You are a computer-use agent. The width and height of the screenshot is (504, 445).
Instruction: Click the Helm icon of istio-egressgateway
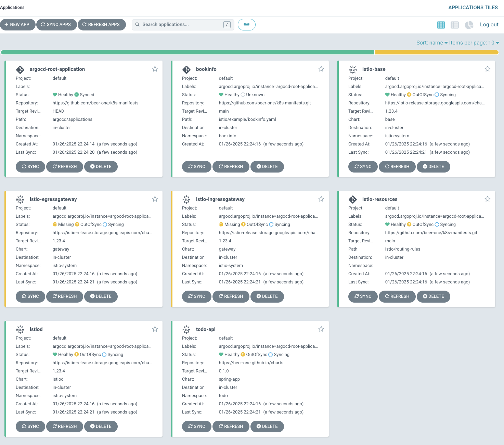20,199
